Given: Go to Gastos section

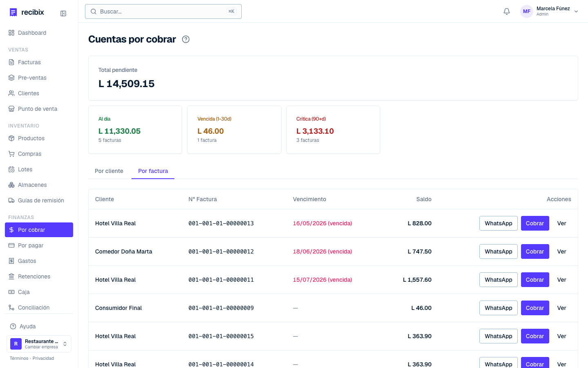Looking at the screenshot, I should point(39,261).
